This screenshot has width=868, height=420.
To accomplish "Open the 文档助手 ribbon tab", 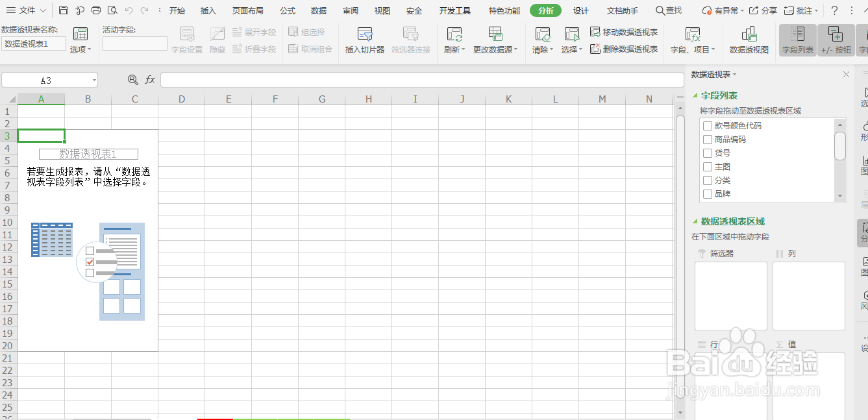I will (623, 10).
